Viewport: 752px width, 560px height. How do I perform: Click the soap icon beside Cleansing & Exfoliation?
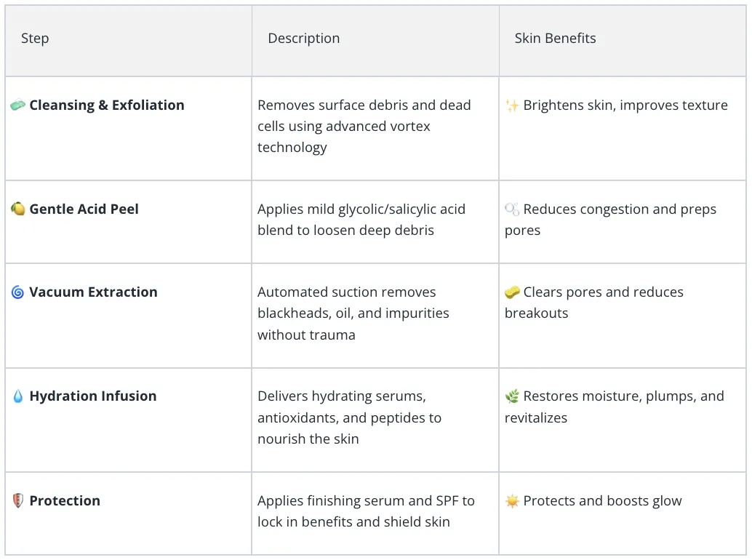[x=17, y=105]
